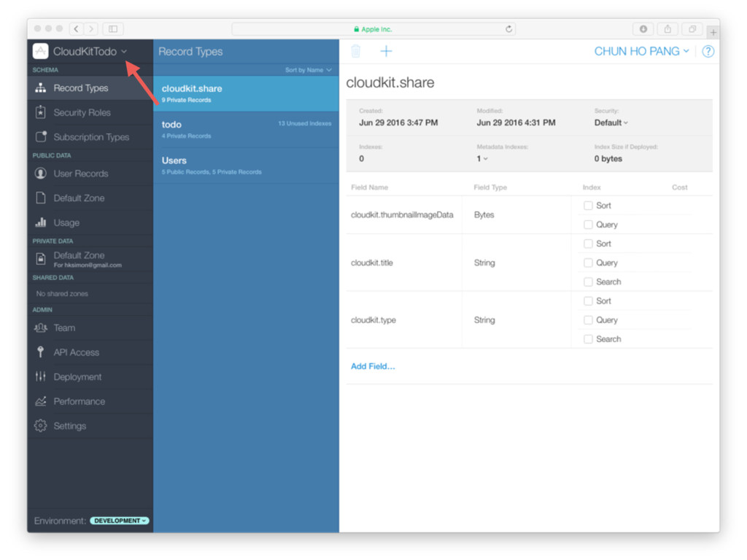
Task: Click the Safari share button
Action: tap(668, 29)
